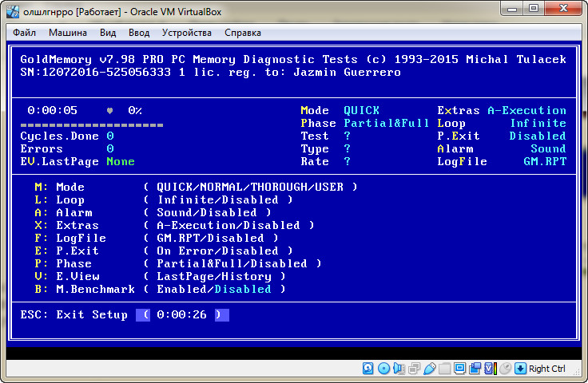The image size is (588, 383).
Task: Open the shared folders status icon
Action: click(x=444, y=369)
